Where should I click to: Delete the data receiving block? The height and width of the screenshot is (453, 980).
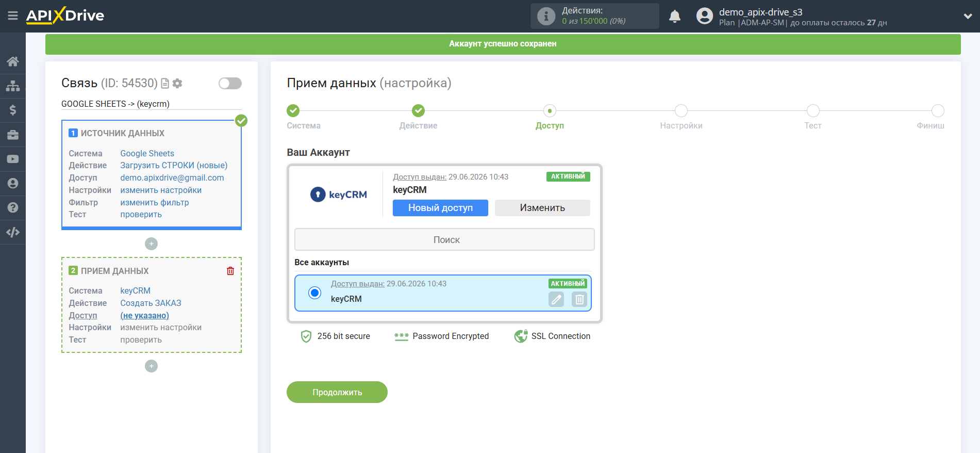tap(230, 271)
